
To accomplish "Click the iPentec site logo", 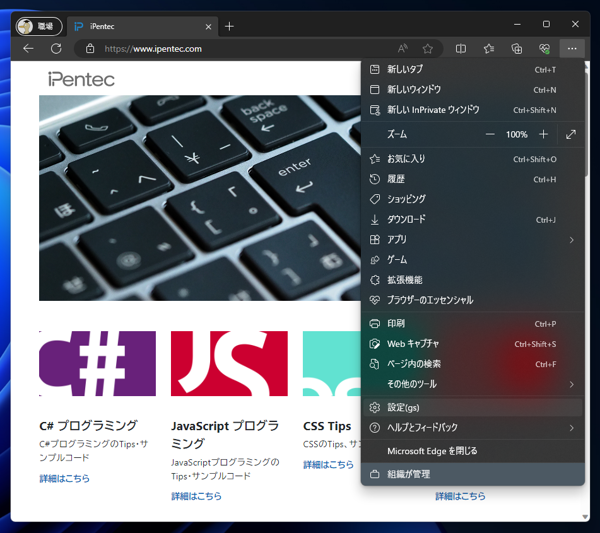I will (81, 79).
